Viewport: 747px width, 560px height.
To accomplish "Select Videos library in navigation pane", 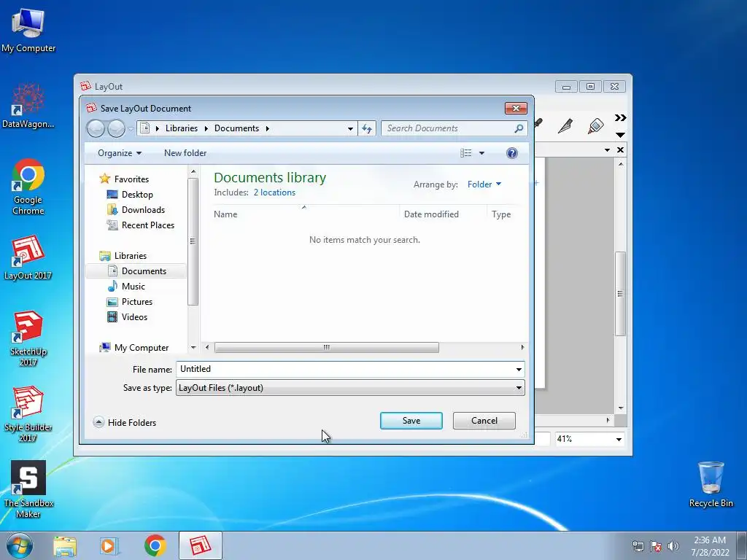I will point(134,316).
